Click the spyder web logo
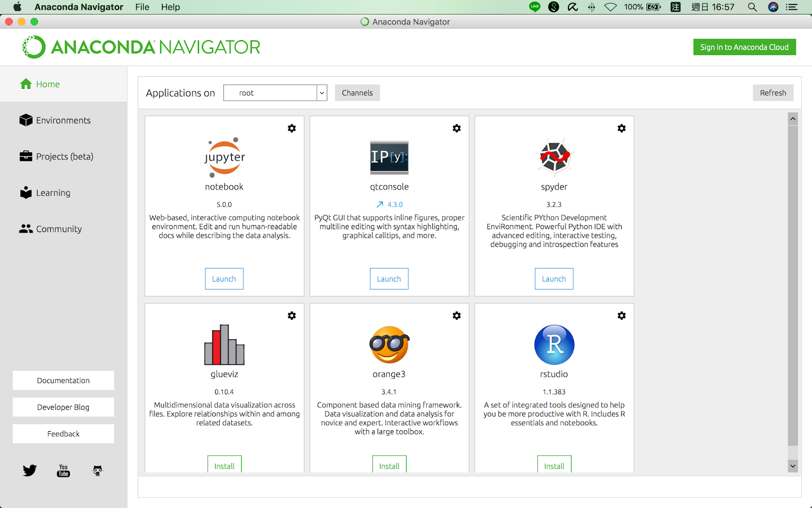 (x=554, y=157)
